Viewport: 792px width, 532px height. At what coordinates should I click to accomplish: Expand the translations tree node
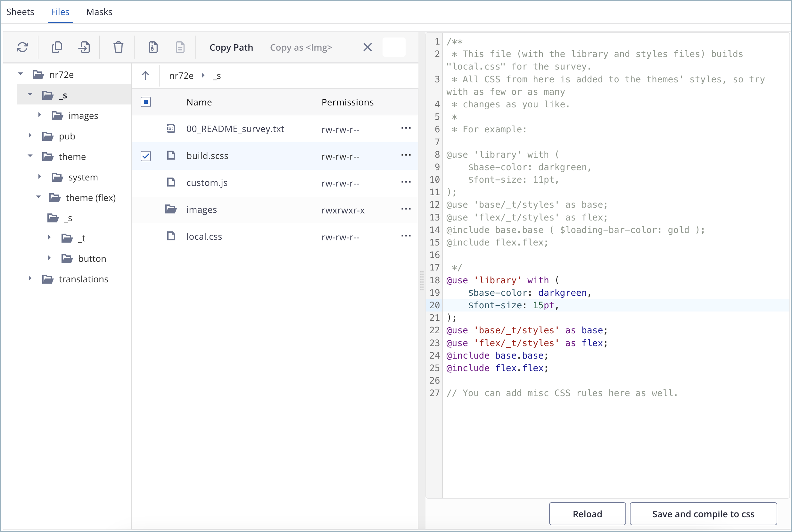(30, 278)
